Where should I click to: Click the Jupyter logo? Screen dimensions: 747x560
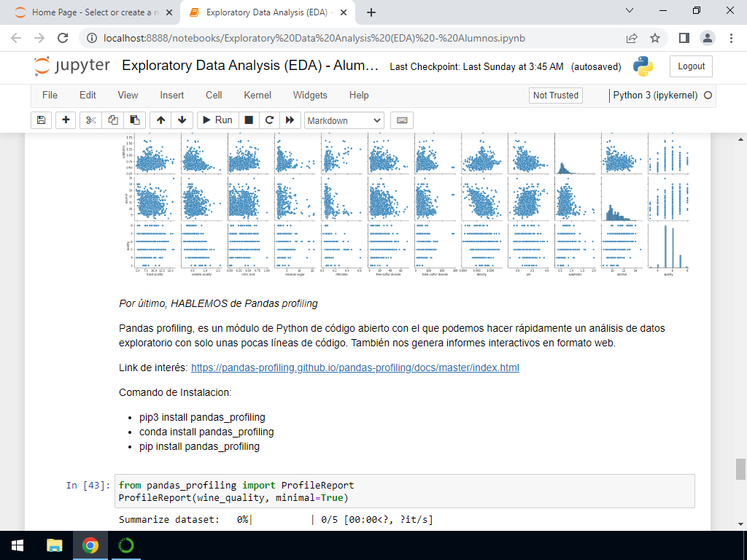[72, 66]
